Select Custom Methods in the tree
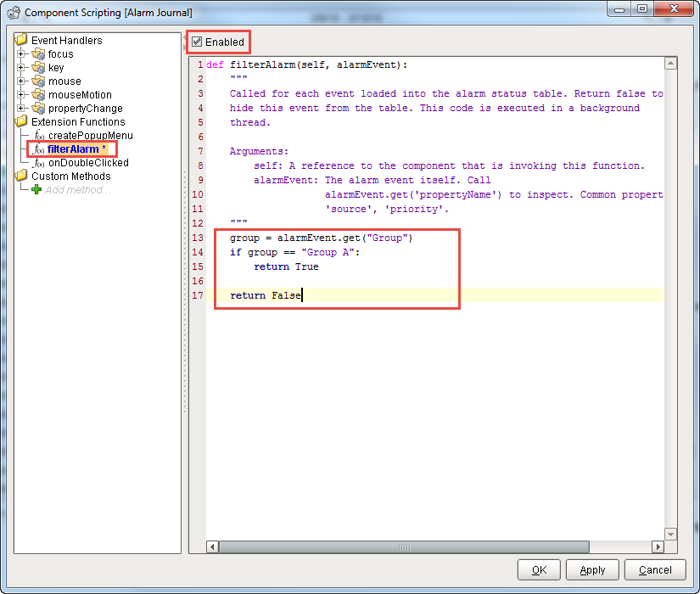The height and width of the screenshot is (594, 700). (71, 176)
